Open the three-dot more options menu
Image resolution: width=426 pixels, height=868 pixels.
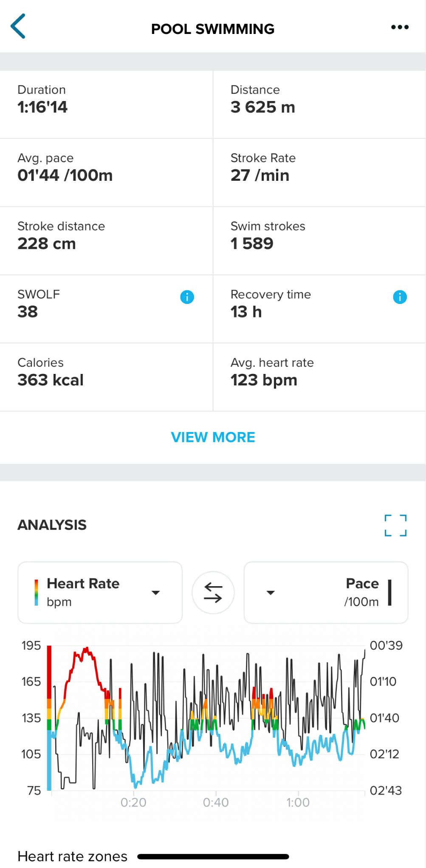pos(400,27)
